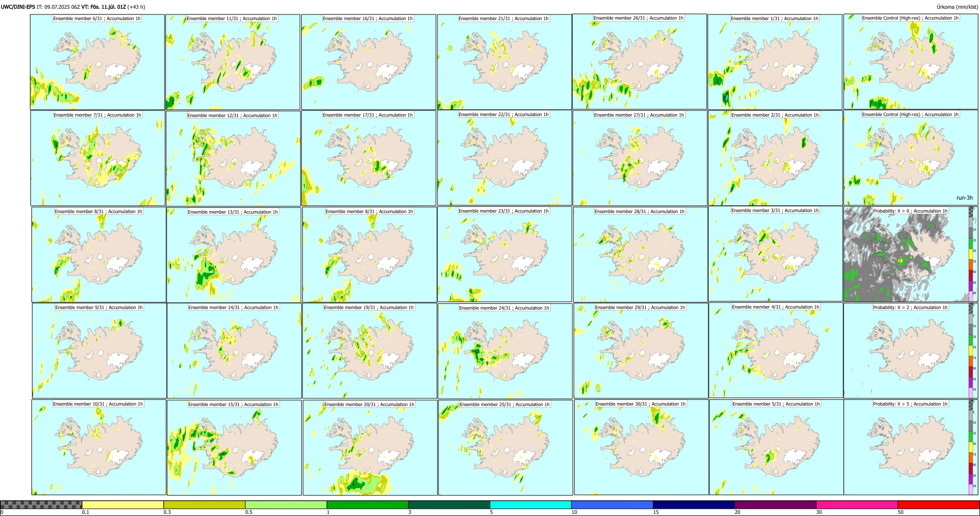980x516 pixels.
Task: Click the Ensemble member 15/31 title label
Action: click(x=233, y=405)
